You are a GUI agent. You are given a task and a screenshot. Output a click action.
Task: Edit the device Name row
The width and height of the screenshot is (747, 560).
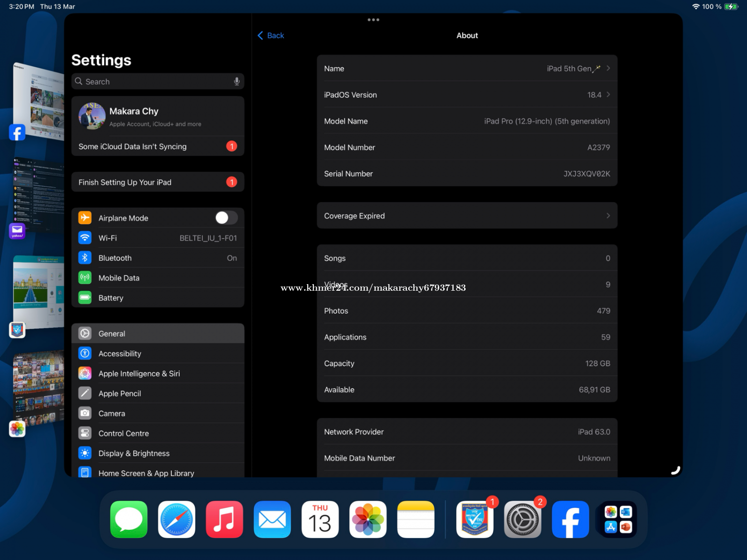[x=467, y=69]
